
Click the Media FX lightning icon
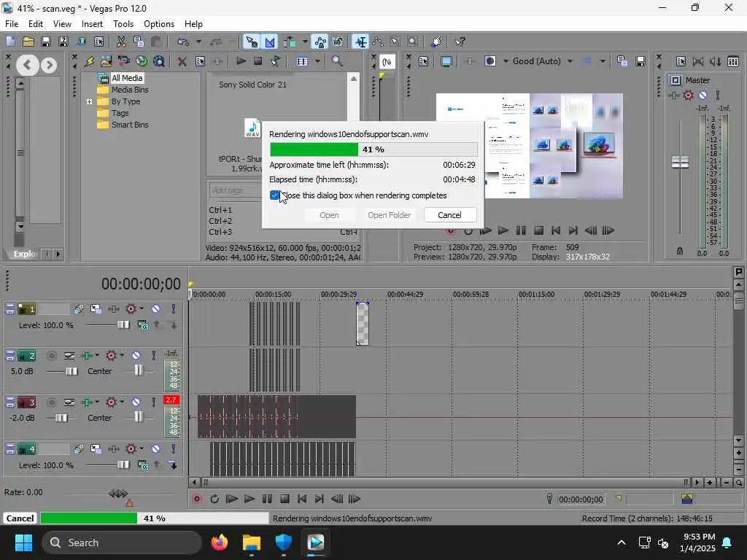[89, 61]
